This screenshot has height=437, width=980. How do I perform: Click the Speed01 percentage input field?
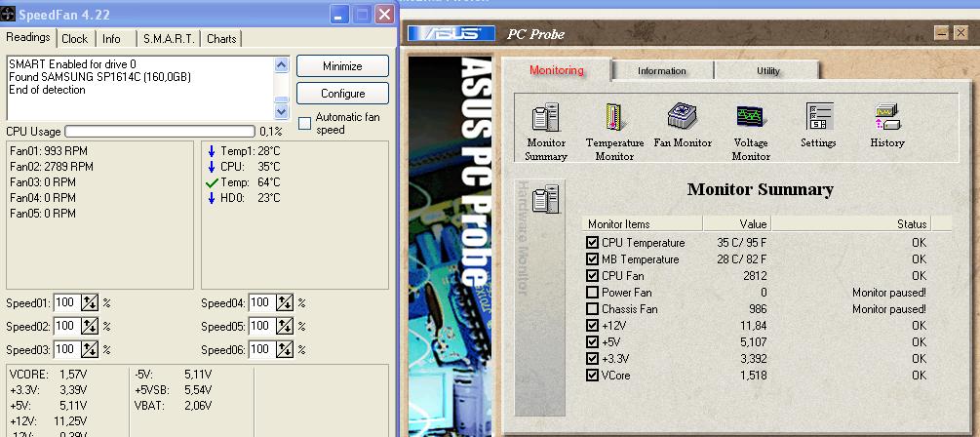click(x=67, y=302)
